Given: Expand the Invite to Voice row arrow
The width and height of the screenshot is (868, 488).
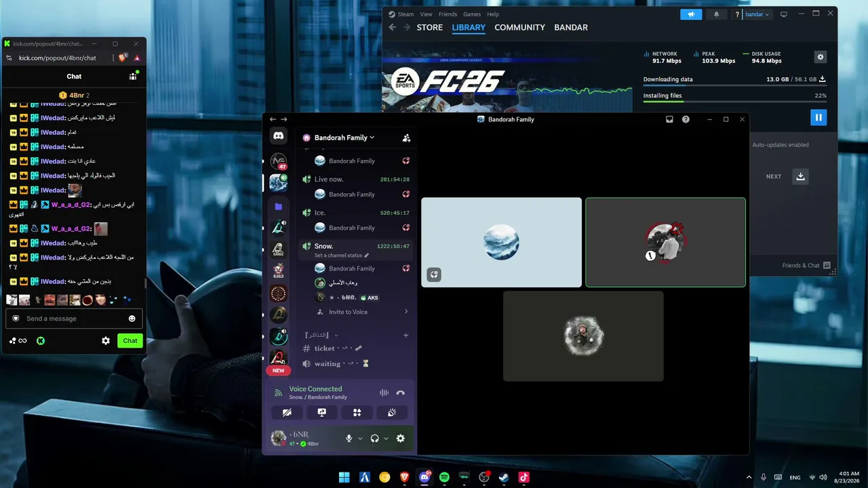Looking at the screenshot, I should (x=406, y=312).
